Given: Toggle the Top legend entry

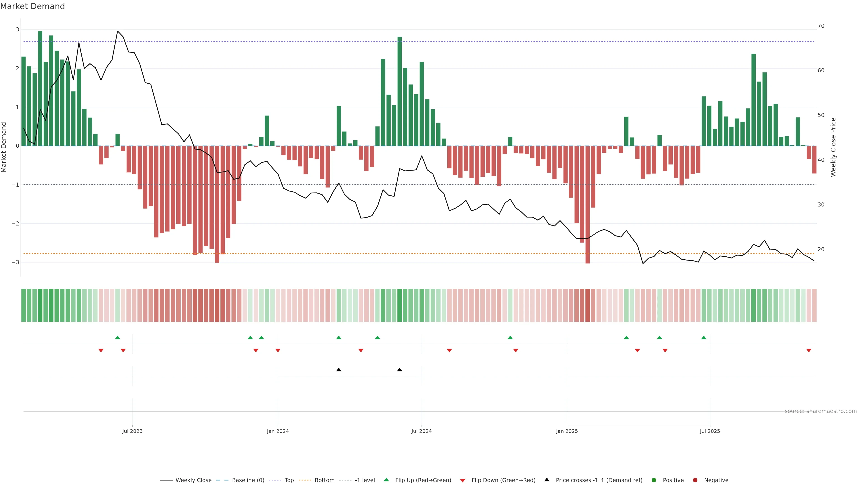Looking at the screenshot, I should click(289, 480).
